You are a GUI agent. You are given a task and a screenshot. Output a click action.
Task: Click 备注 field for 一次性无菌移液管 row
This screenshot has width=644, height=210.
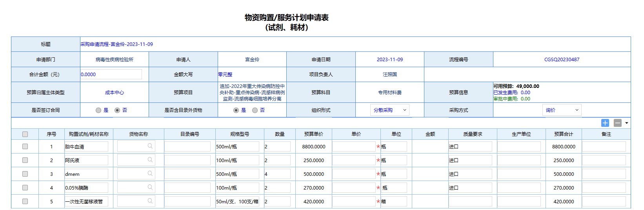click(x=604, y=201)
